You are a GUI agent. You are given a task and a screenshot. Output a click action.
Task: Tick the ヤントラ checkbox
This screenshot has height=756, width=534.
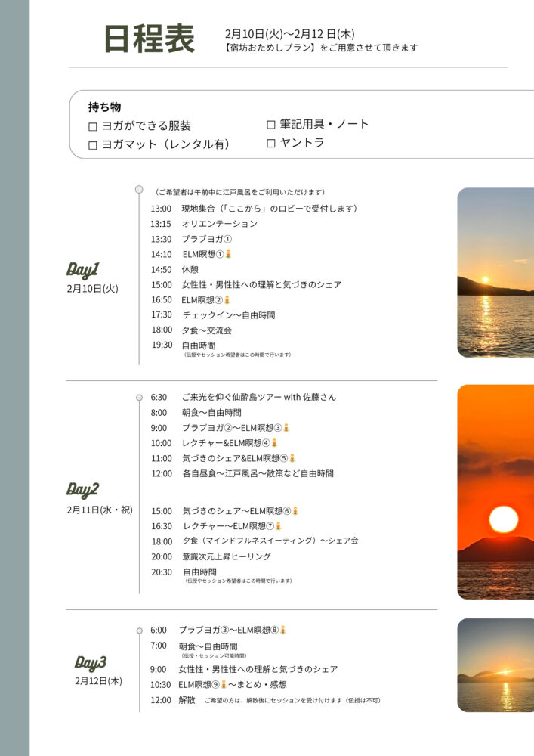click(x=271, y=143)
